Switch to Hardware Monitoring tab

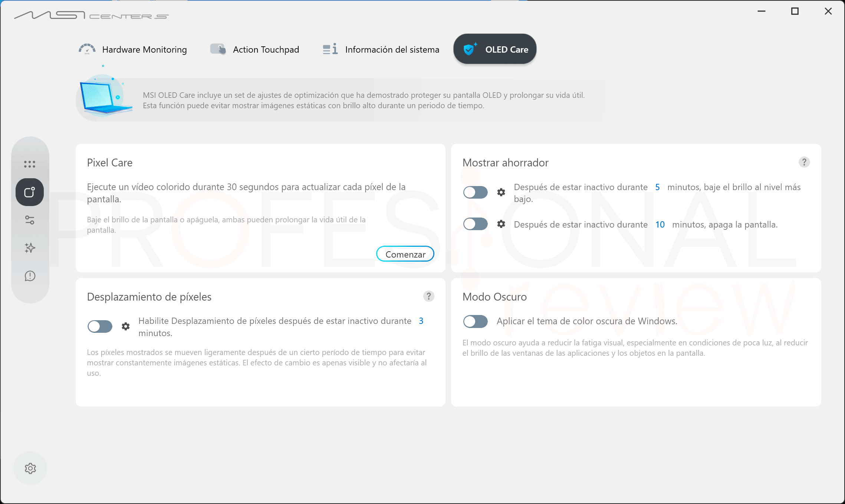point(133,49)
